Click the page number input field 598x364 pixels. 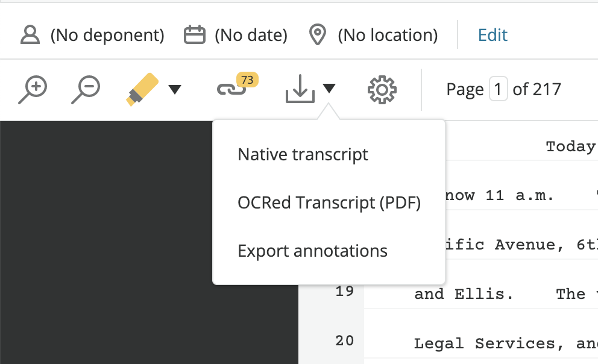click(x=498, y=89)
